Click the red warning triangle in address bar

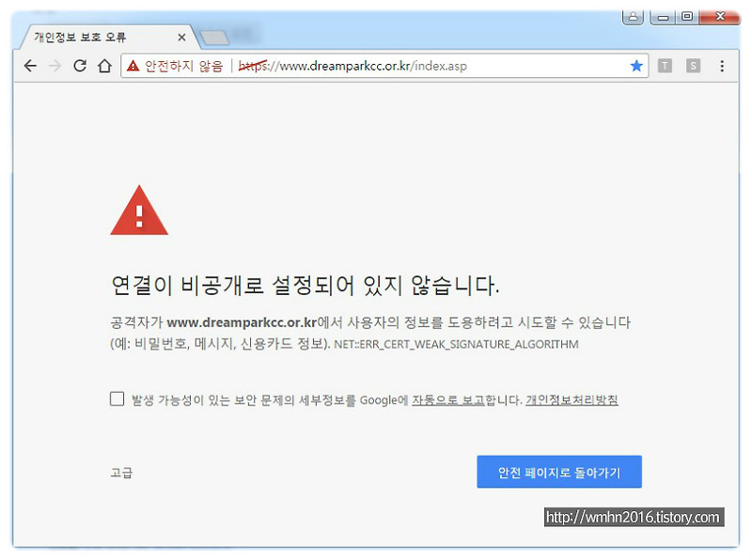133,66
